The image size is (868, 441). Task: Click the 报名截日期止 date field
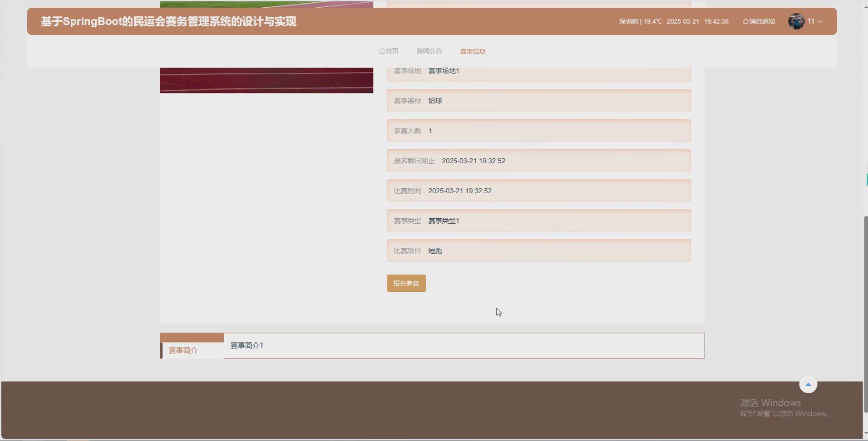(x=538, y=160)
